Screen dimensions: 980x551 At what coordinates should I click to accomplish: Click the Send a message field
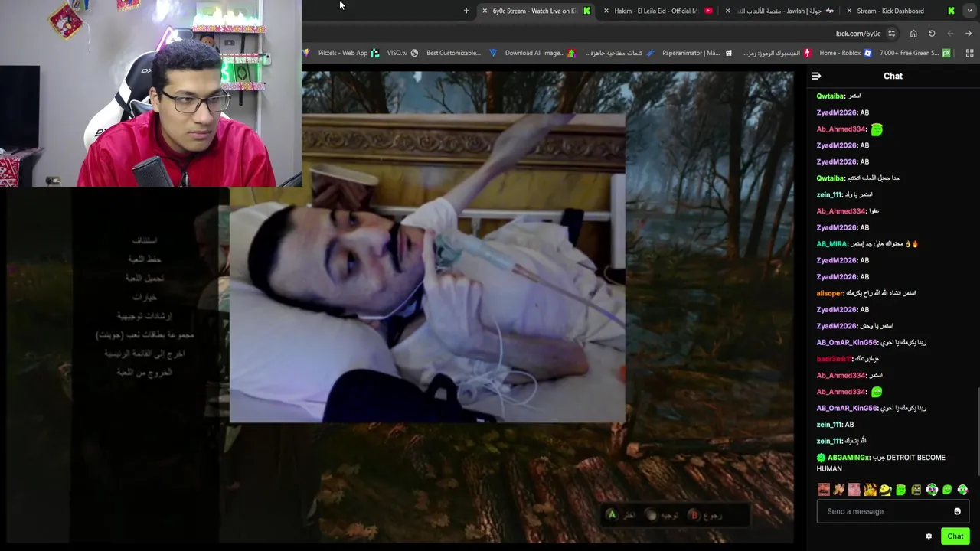[x=893, y=511]
